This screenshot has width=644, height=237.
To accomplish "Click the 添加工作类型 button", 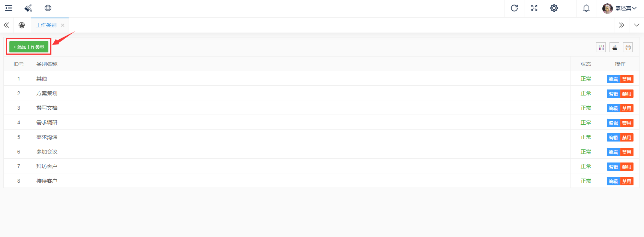I will pyautogui.click(x=29, y=47).
